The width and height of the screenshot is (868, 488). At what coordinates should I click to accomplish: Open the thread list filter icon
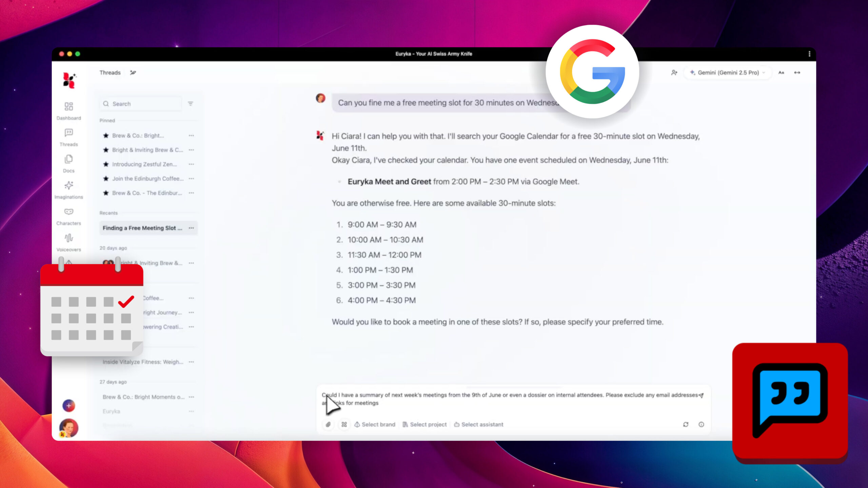191,104
